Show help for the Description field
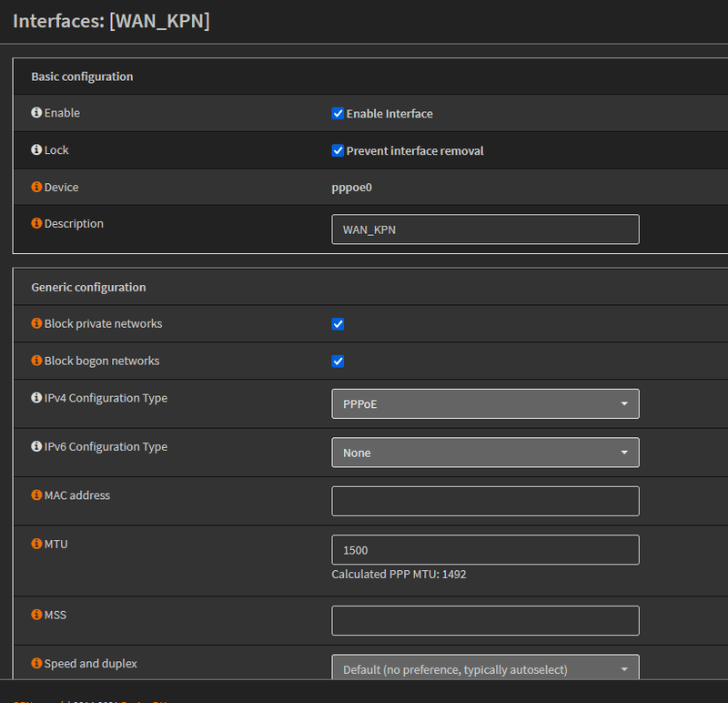The width and height of the screenshot is (728, 703). (36, 223)
